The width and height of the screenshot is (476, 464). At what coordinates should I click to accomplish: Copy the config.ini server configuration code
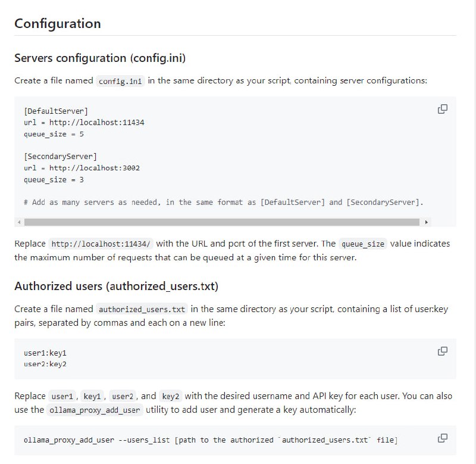tap(442, 109)
